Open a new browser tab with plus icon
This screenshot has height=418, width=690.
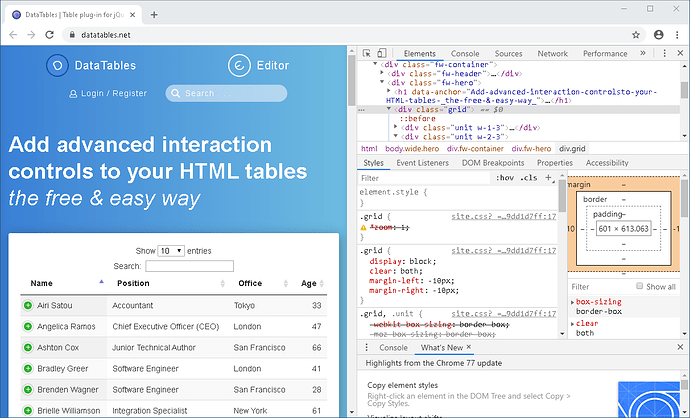[154, 15]
